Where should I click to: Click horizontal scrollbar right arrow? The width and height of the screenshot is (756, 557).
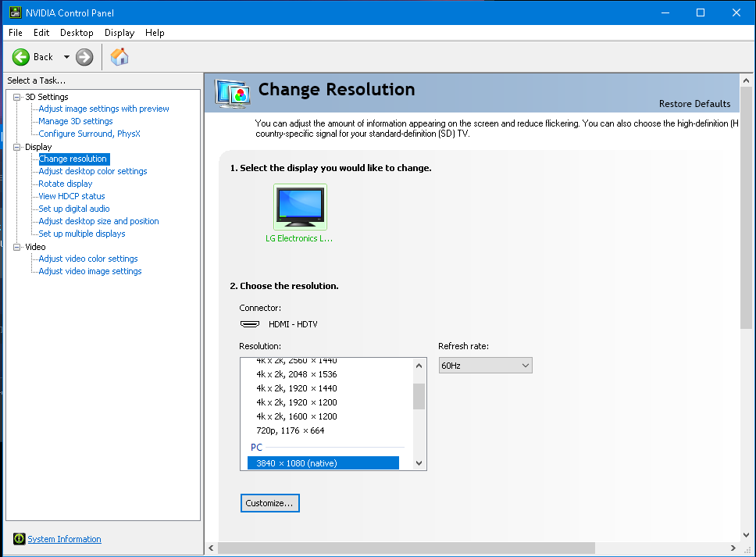tap(733, 548)
